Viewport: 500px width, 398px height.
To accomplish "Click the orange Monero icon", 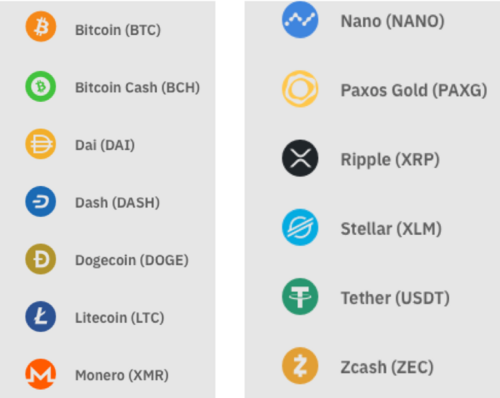I will click(41, 374).
